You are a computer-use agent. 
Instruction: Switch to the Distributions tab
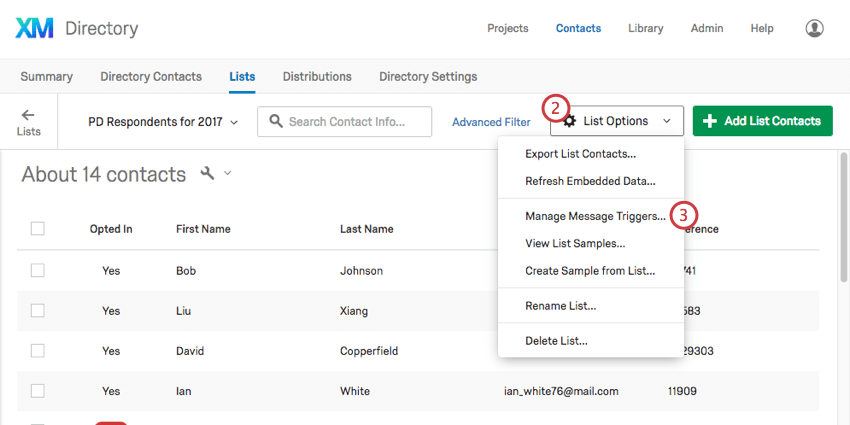point(317,77)
